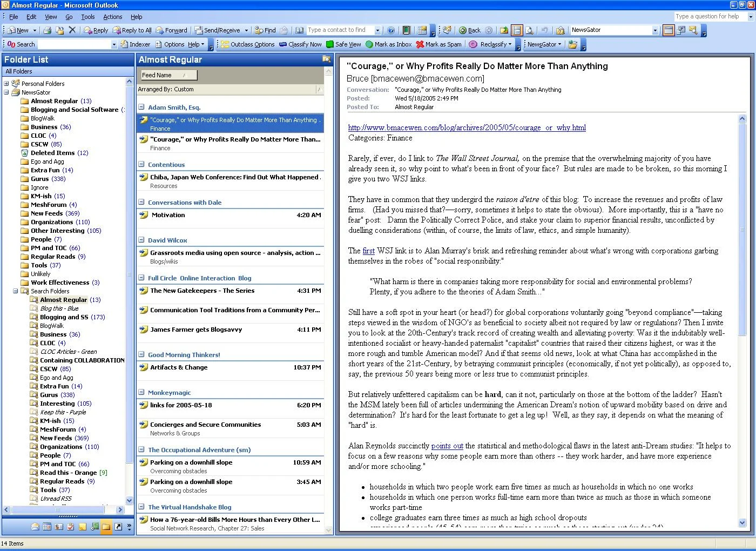Open the Address Book icon
Viewport: 756px width, 551px height.
click(x=299, y=30)
